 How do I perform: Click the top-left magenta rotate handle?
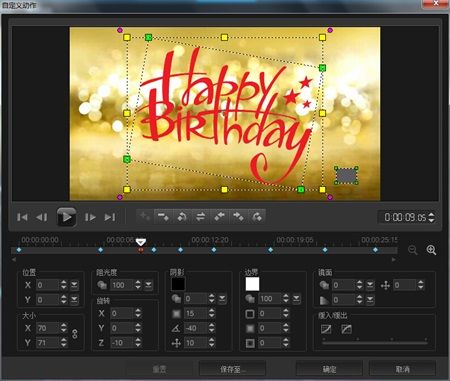(120, 30)
